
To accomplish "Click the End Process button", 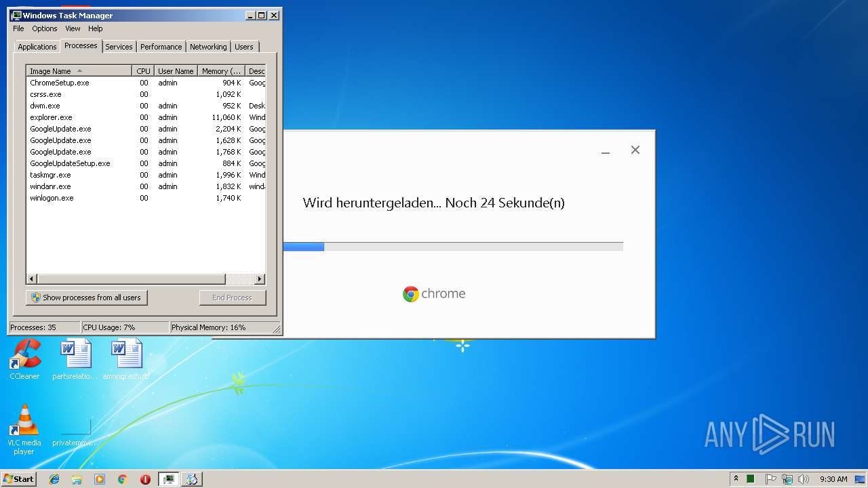I will point(232,298).
